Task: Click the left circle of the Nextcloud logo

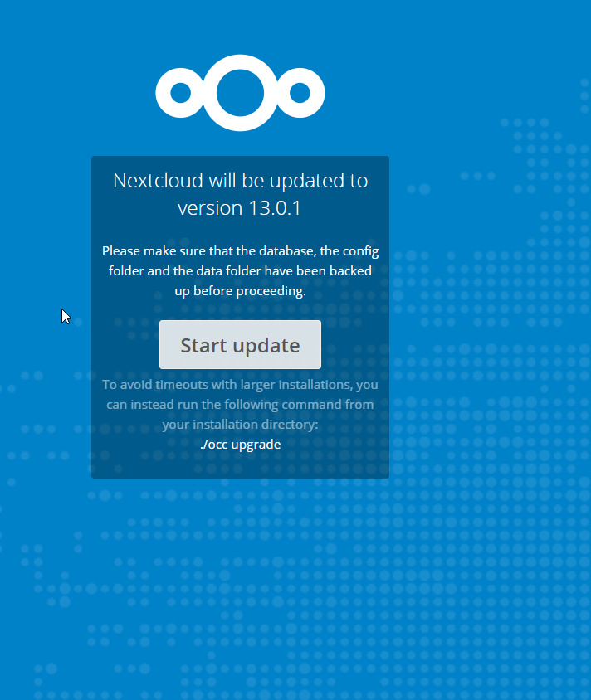Action: 180,93
